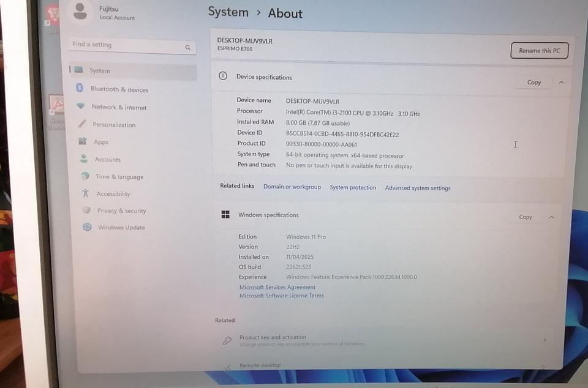Open Microsoft Software License Terms link
This screenshot has width=588, height=388.
[282, 296]
